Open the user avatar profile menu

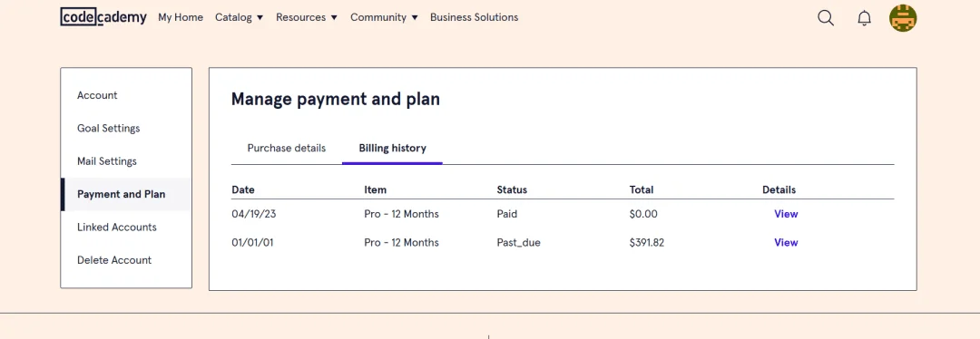903,18
